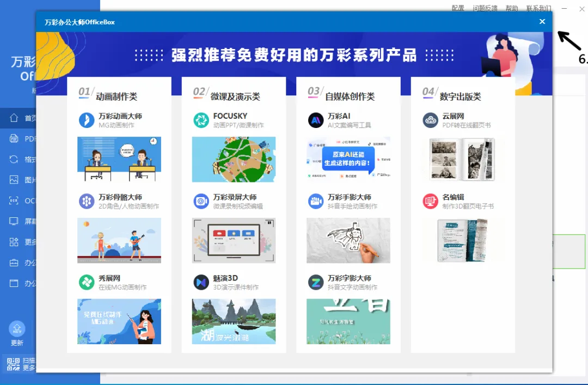
Task: Click the 名编辑 red icon
Action: coord(431,201)
